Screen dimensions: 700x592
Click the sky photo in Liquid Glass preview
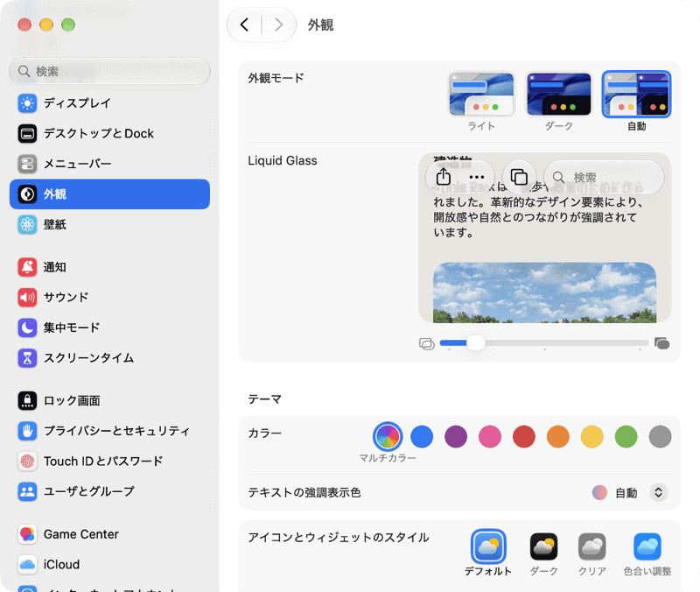[544, 292]
